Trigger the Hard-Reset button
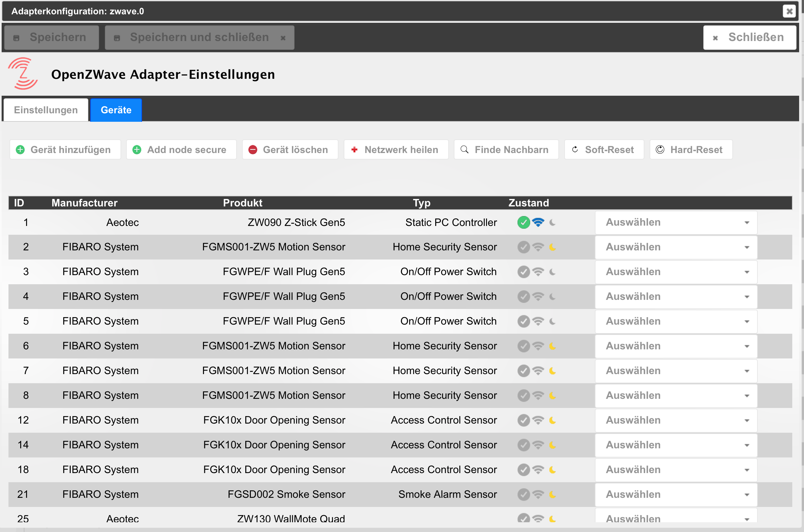The height and width of the screenshot is (532, 804). pyautogui.click(x=691, y=150)
